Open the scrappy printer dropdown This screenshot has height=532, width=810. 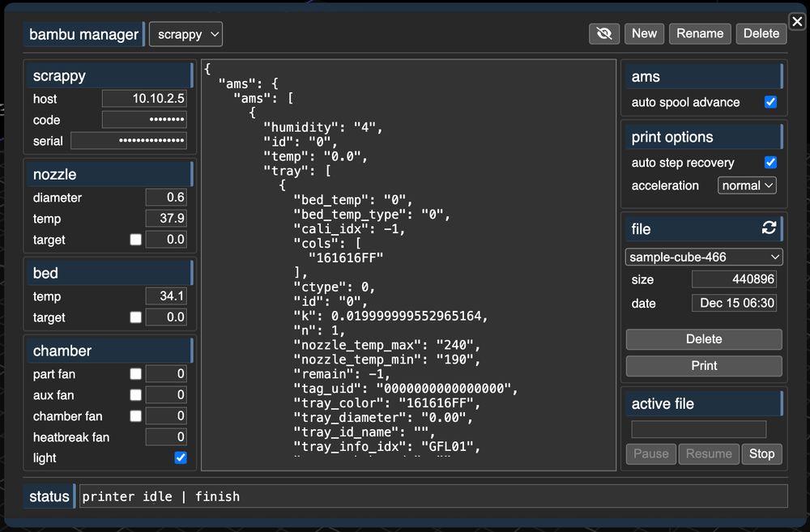point(186,34)
